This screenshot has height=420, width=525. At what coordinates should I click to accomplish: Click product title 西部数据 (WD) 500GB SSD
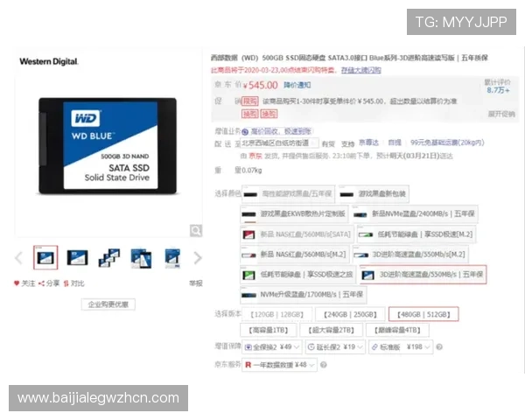[x=349, y=58]
